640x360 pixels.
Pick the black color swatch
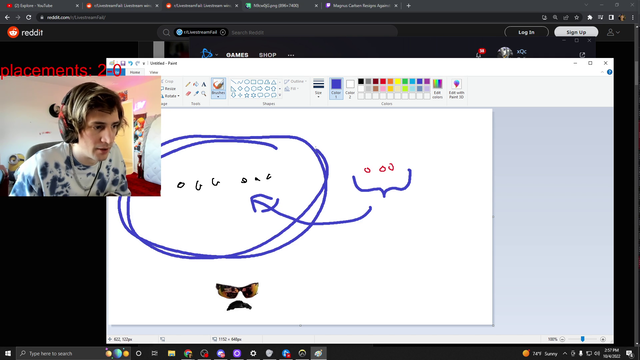point(361,82)
